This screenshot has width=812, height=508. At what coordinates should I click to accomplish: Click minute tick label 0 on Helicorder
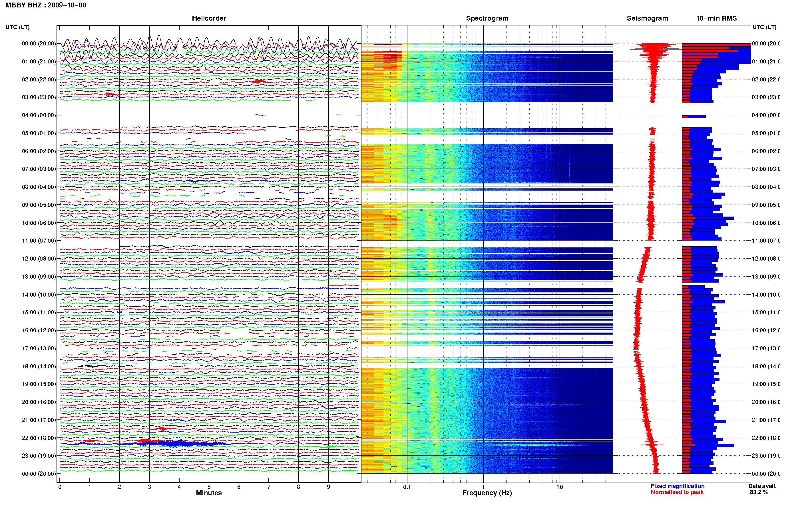tap(59, 487)
